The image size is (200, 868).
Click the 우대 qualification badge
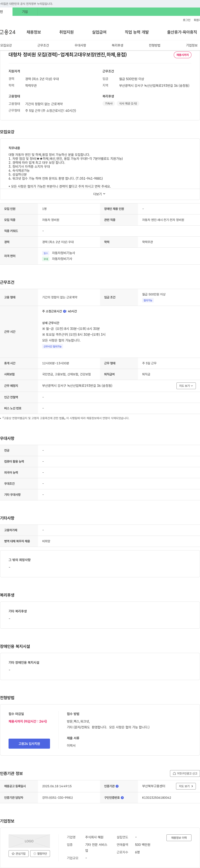46,259
